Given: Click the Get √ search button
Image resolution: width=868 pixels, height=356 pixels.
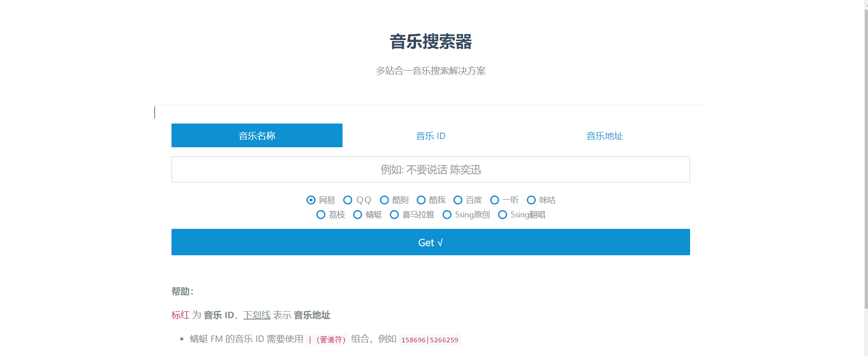Looking at the screenshot, I should coord(431,242).
